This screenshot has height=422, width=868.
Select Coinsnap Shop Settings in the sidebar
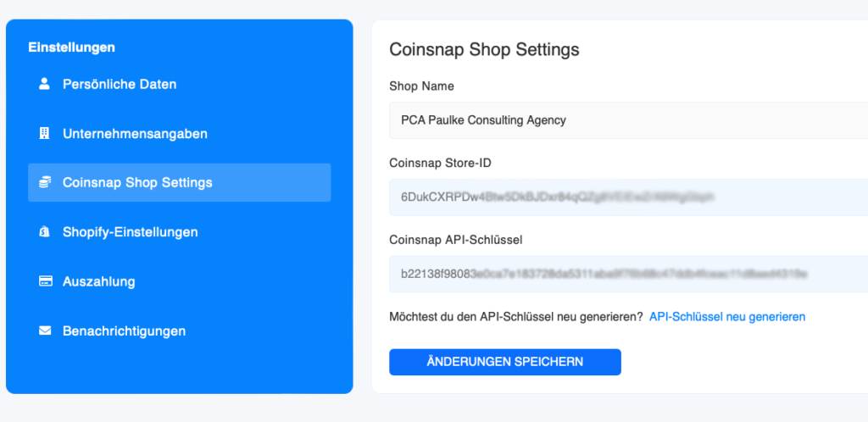[x=137, y=182]
